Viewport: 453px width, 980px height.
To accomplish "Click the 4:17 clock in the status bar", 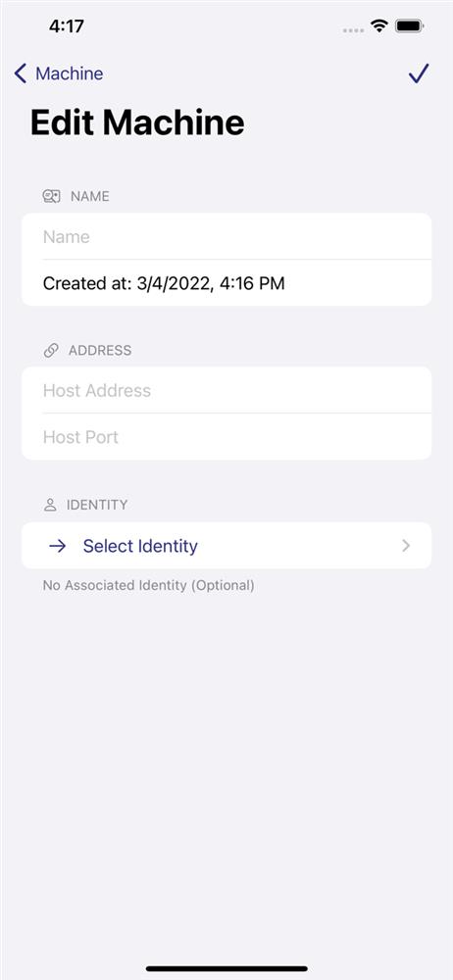I will click(x=67, y=26).
